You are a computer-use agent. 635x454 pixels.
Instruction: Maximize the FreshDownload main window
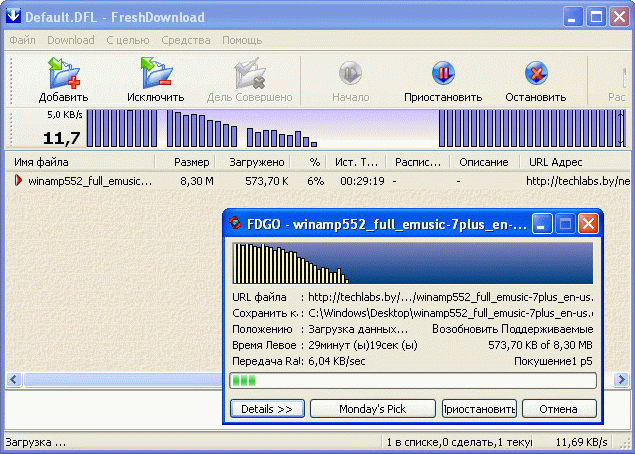point(596,17)
